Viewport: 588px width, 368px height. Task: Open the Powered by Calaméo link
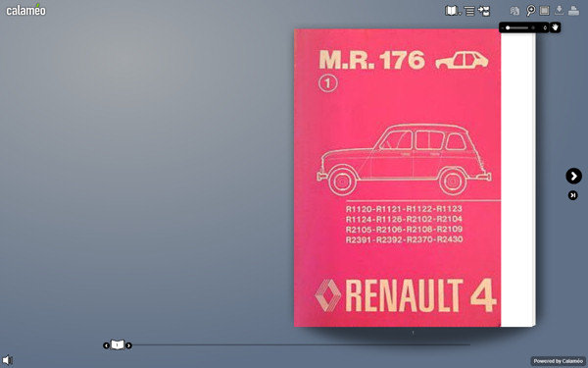coord(558,361)
